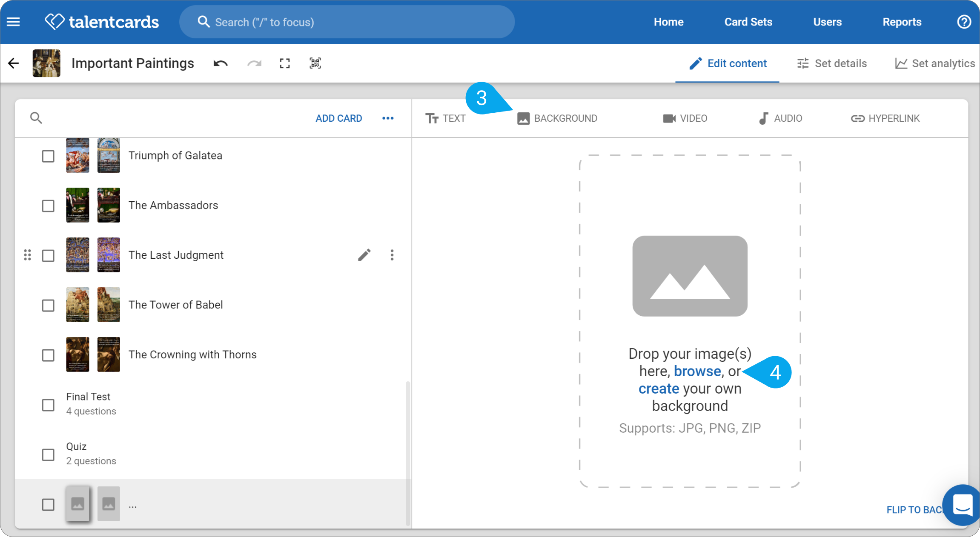Image resolution: width=980 pixels, height=537 pixels.
Task: Open the Card Sets menu item
Action: pos(748,22)
